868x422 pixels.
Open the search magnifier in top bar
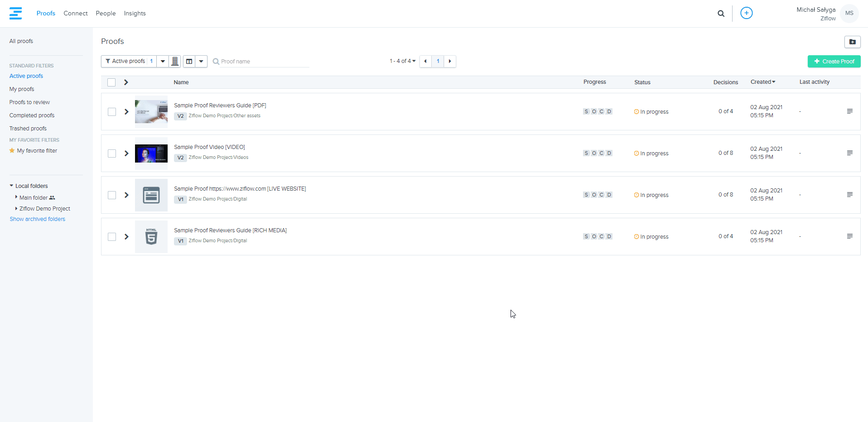(721, 14)
